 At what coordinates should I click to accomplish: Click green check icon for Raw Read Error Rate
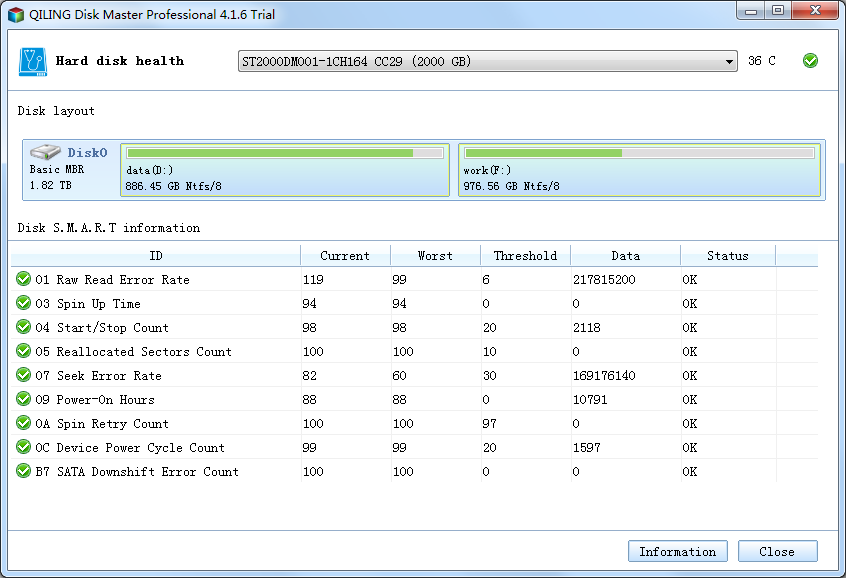(x=23, y=278)
